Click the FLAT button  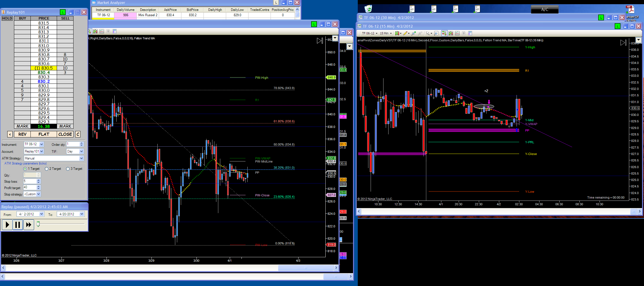pos(44,134)
